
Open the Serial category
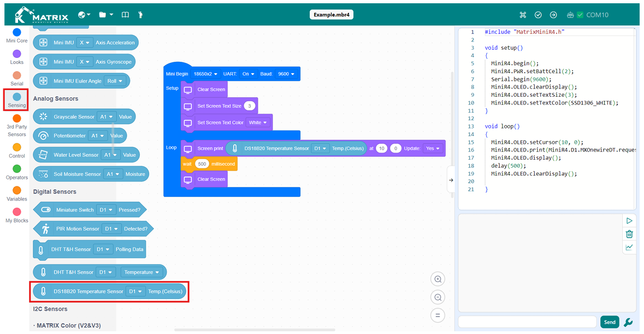17,79
